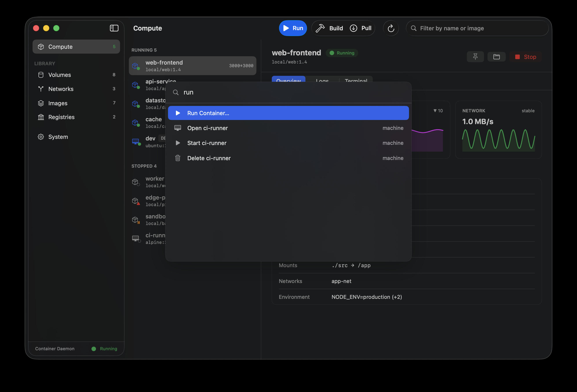
Task: Click the paused sandbox container icon
Action: tap(136, 220)
